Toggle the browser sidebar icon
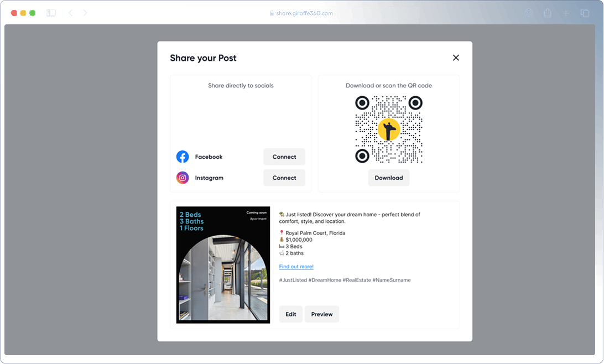Image resolution: width=604 pixels, height=364 pixels. pos(51,13)
